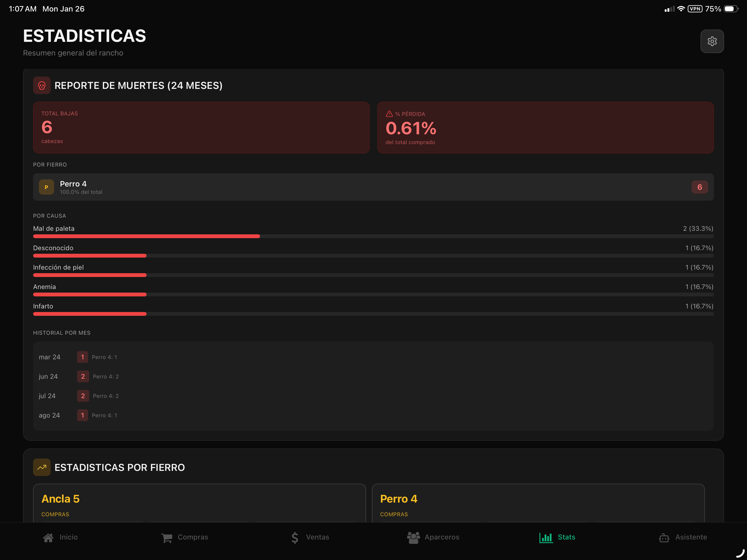Open the Ancla 5 statistics card

tap(199, 503)
